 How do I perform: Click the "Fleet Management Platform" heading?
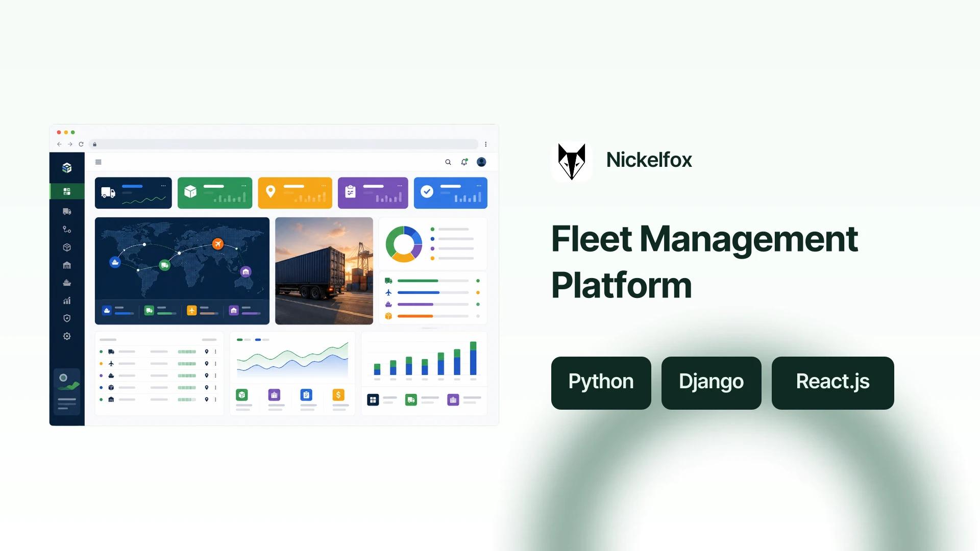[x=704, y=262]
